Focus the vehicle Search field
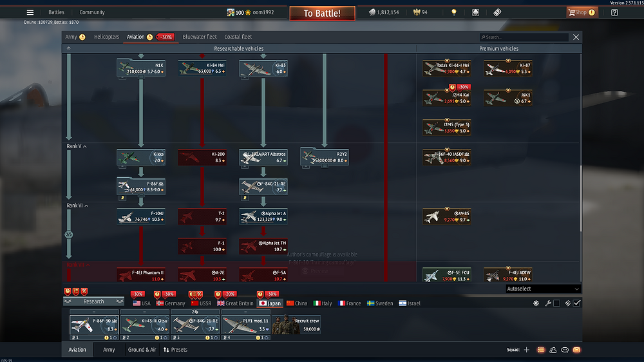 click(x=524, y=37)
